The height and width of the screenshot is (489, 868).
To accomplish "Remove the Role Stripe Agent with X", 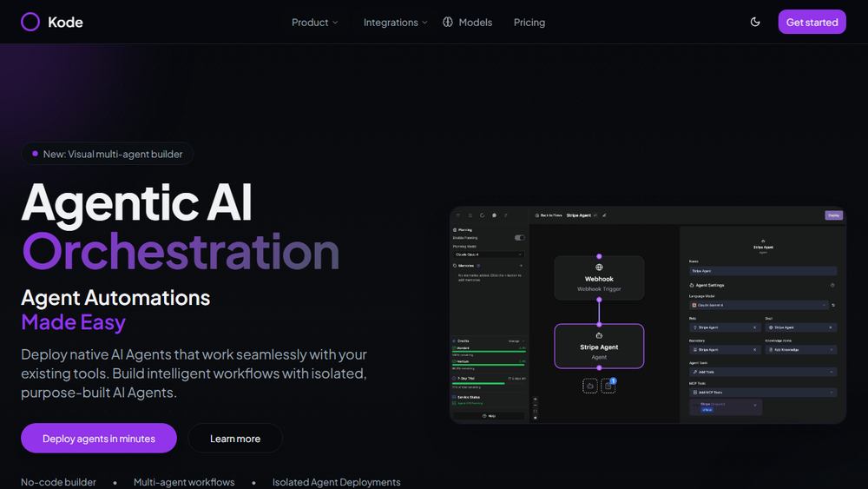I will (754, 327).
